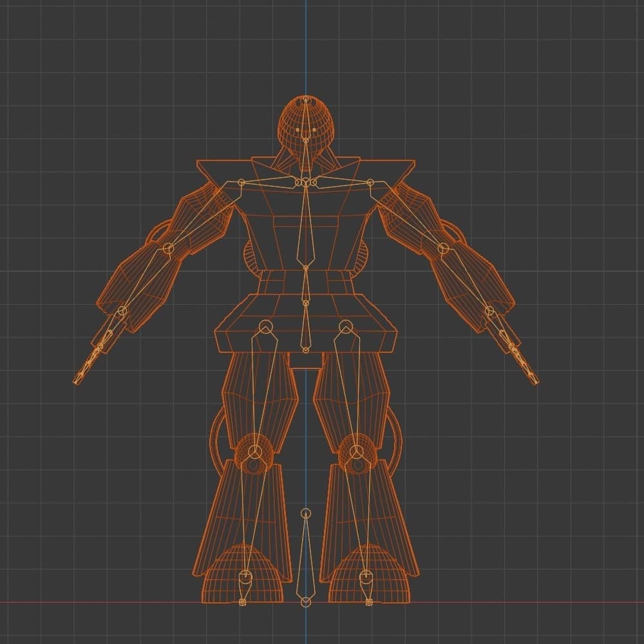
Task: Click the shoulder joint on the screen-left side
Action: click(x=242, y=183)
